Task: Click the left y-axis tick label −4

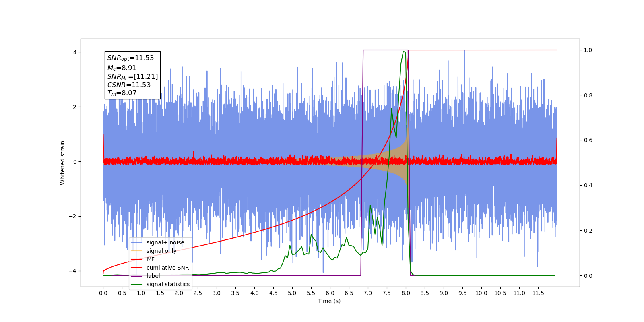Action: point(73,271)
